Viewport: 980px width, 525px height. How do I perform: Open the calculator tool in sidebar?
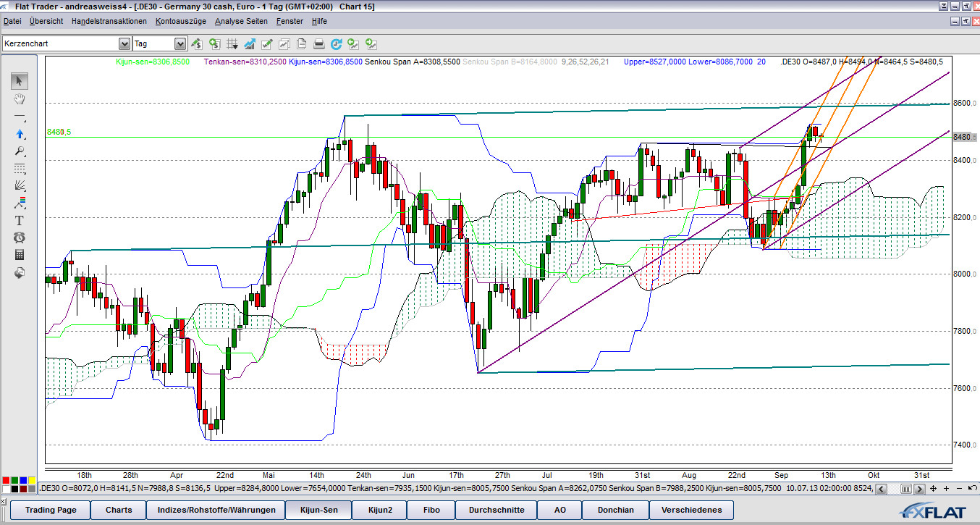(20, 255)
